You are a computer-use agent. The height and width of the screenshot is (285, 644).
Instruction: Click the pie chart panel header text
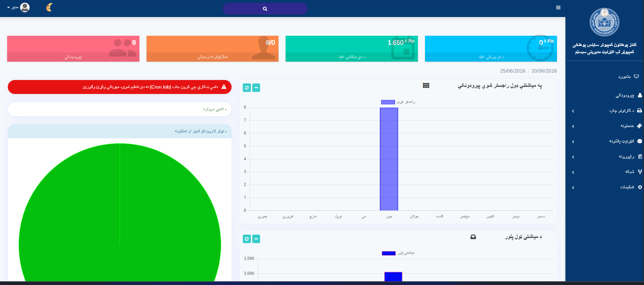point(201,131)
